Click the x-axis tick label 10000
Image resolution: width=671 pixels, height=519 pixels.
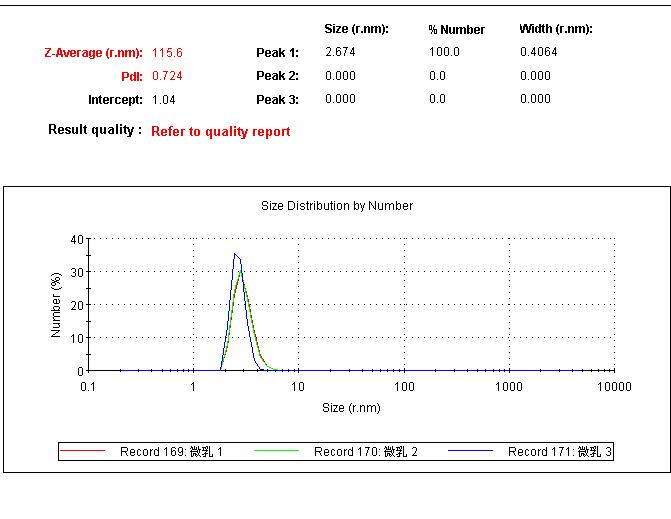(614, 387)
